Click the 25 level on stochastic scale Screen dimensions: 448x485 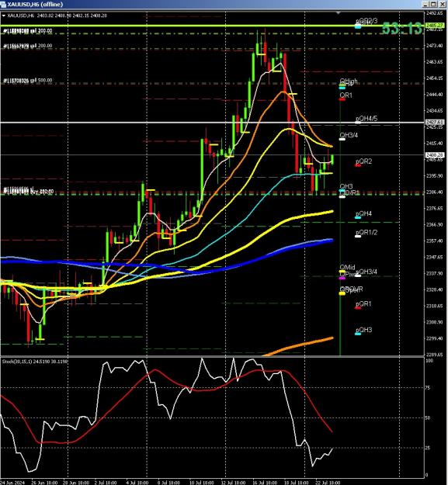coord(428,448)
